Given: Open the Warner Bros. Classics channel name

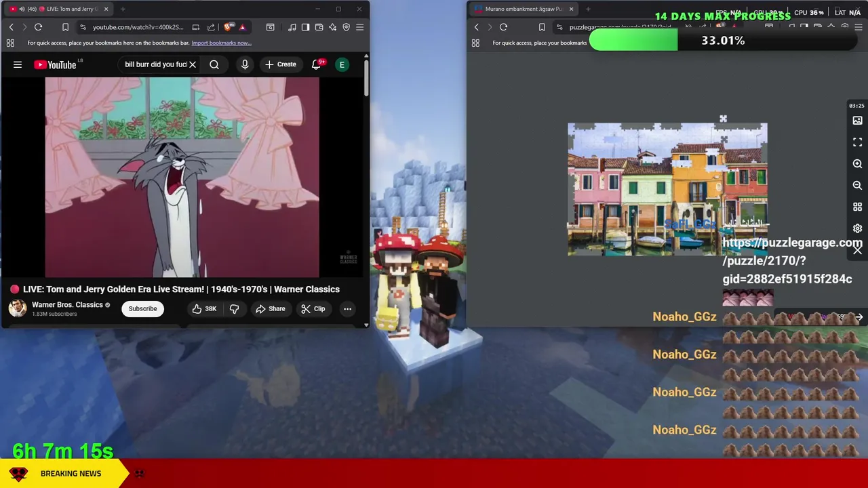Looking at the screenshot, I should pyautogui.click(x=67, y=305).
